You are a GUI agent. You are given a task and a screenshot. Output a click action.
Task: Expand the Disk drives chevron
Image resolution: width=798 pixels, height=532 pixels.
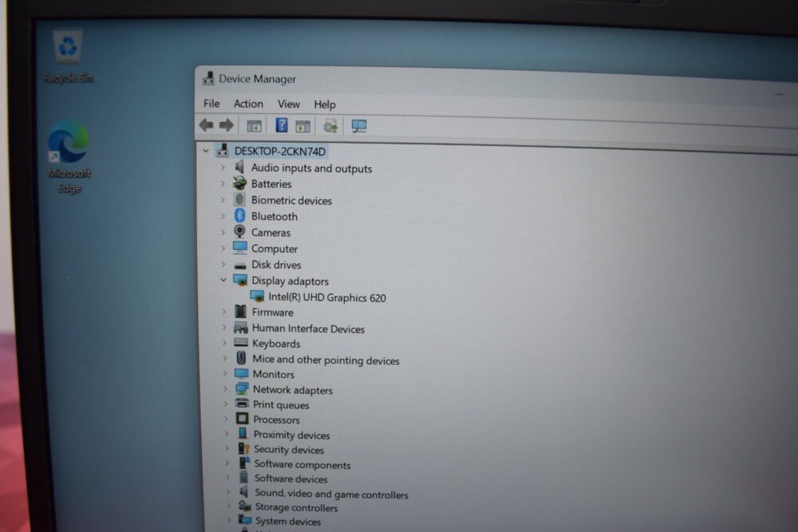(x=223, y=265)
